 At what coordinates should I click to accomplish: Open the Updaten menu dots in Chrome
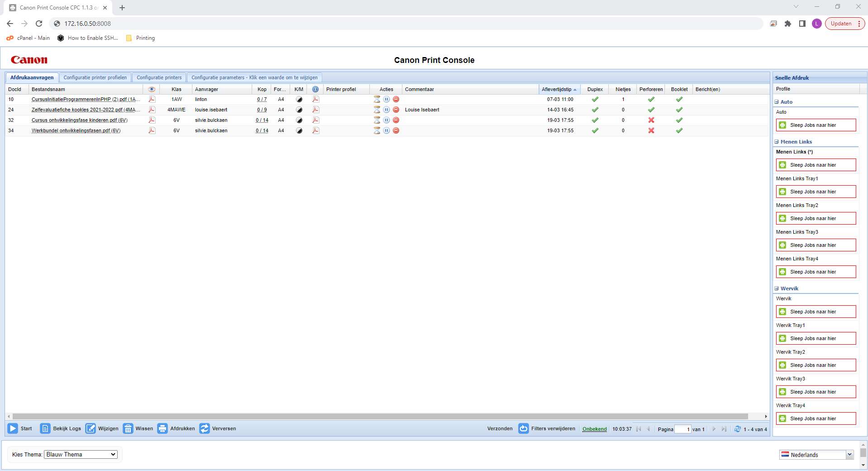click(859, 24)
